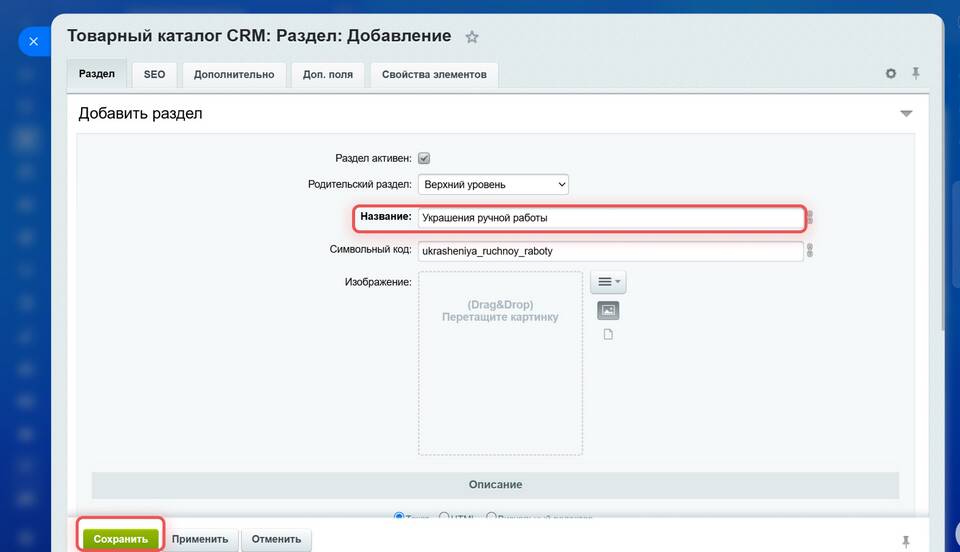Viewport: 960px width, 552px height.
Task: Open the image upload options menu button
Action: [x=608, y=283]
